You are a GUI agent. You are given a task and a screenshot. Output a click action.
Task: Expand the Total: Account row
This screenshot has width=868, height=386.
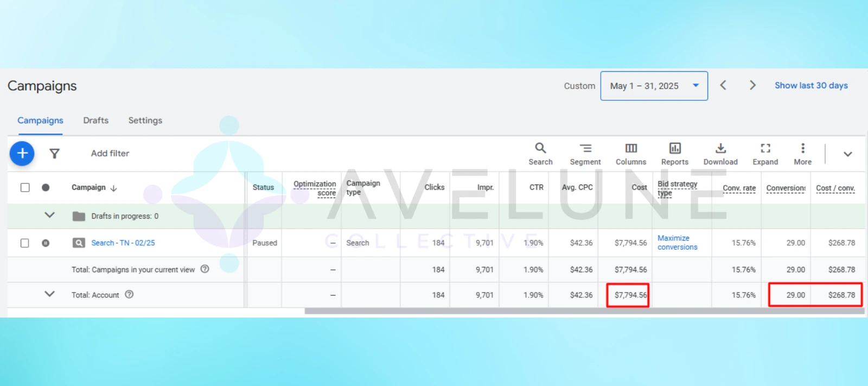point(49,294)
